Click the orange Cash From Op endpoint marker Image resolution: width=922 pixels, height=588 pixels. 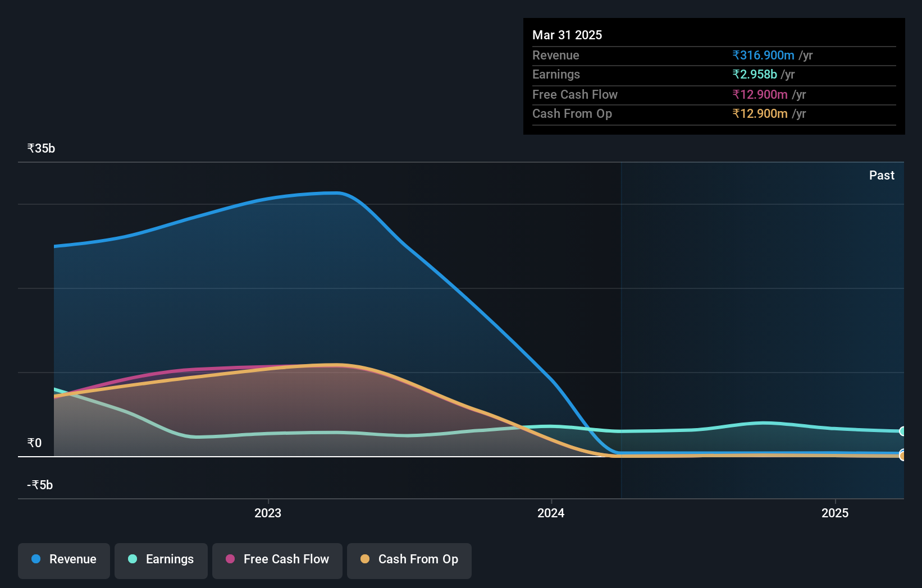(902, 456)
